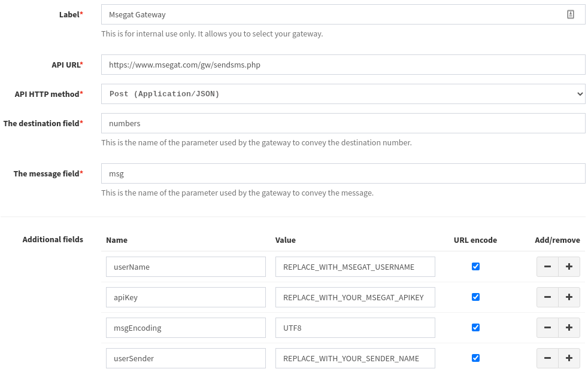Edit the REPLACE_WITH_MSEGAT_USERNAME value field
The image size is (588, 372).
pyautogui.click(x=355, y=267)
